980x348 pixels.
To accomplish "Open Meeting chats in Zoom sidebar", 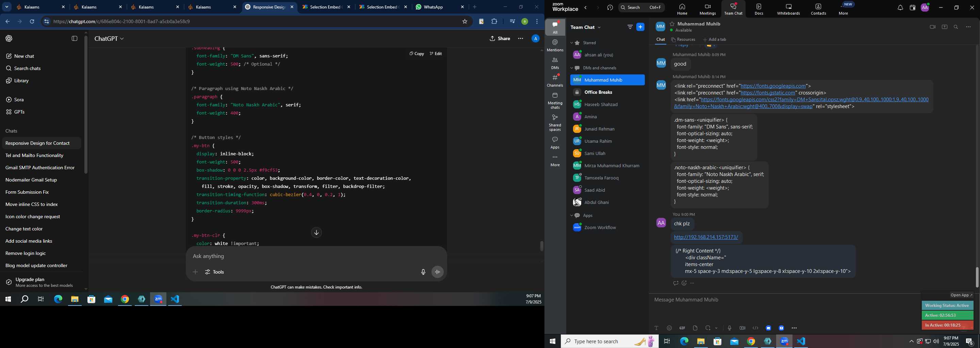I will point(555,101).
